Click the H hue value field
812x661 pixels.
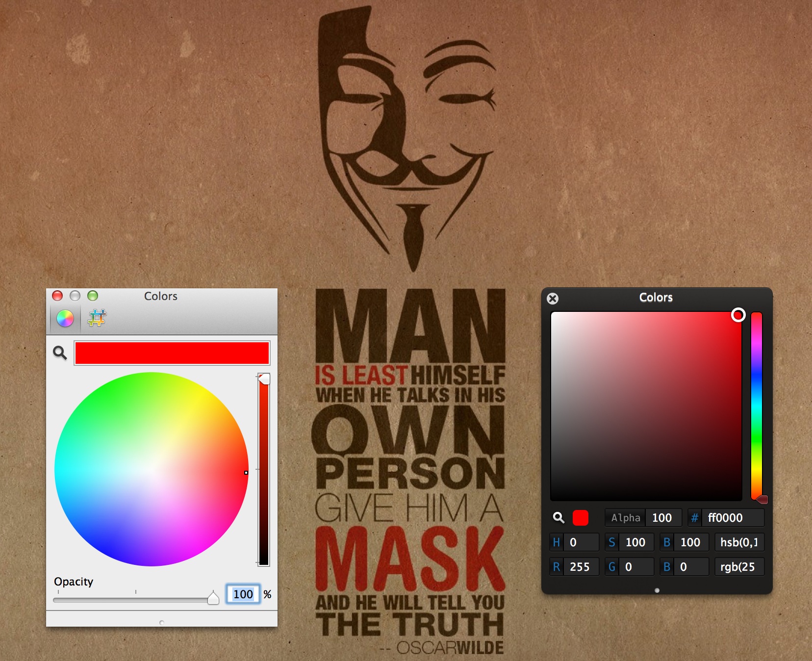coord(581,542)
